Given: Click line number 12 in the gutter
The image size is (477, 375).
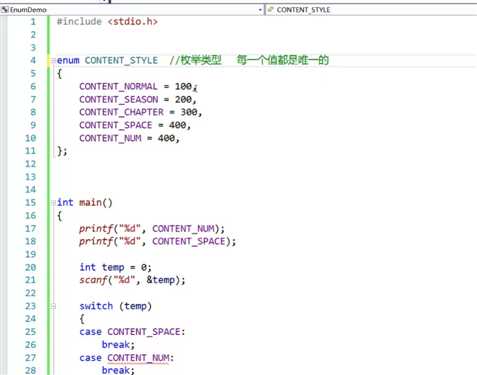Looking at the screenshot, I should 30,164.
